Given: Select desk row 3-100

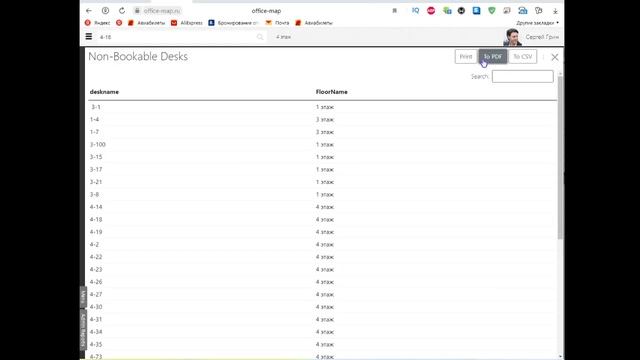Looking at the screenshot, I should click(x=322, y=144).
